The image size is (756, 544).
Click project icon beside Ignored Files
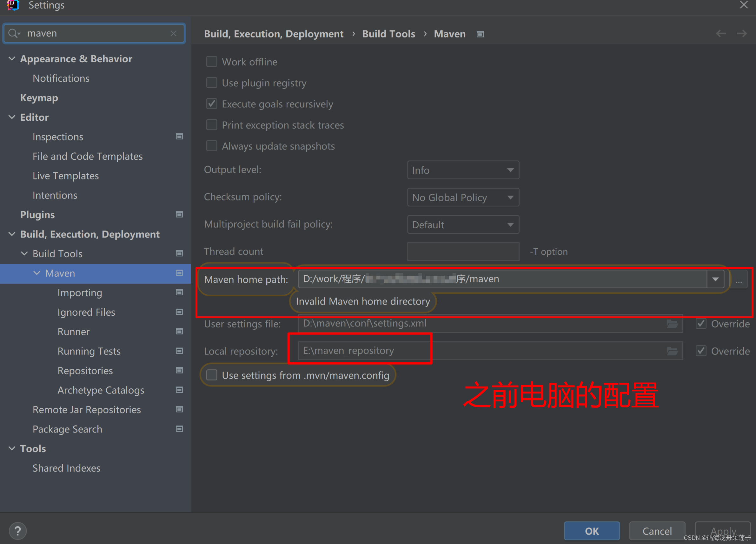click(179, 312)
